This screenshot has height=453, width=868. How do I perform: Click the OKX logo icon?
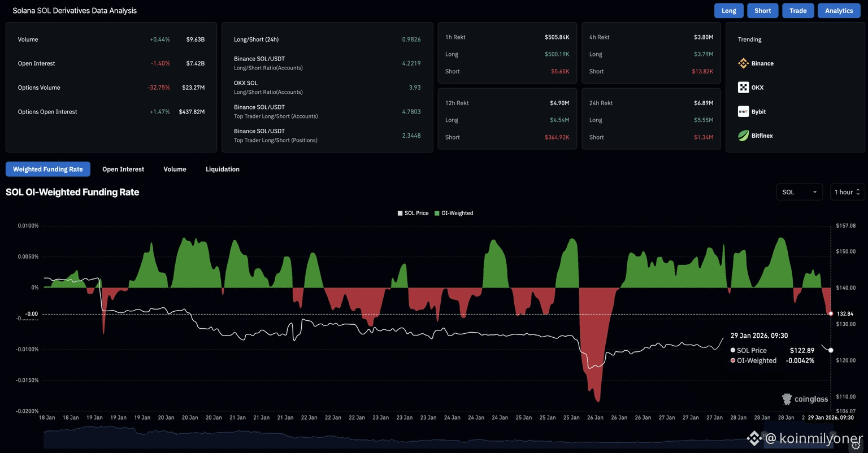743,88
